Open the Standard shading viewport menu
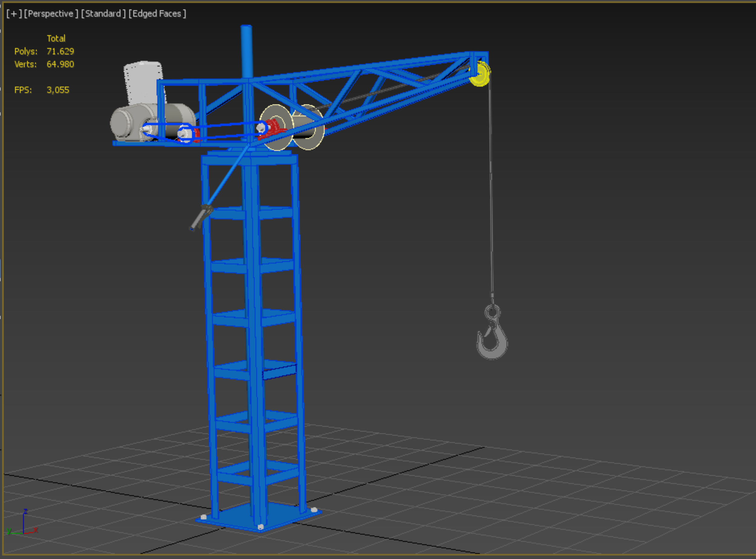 click(103, 14)
